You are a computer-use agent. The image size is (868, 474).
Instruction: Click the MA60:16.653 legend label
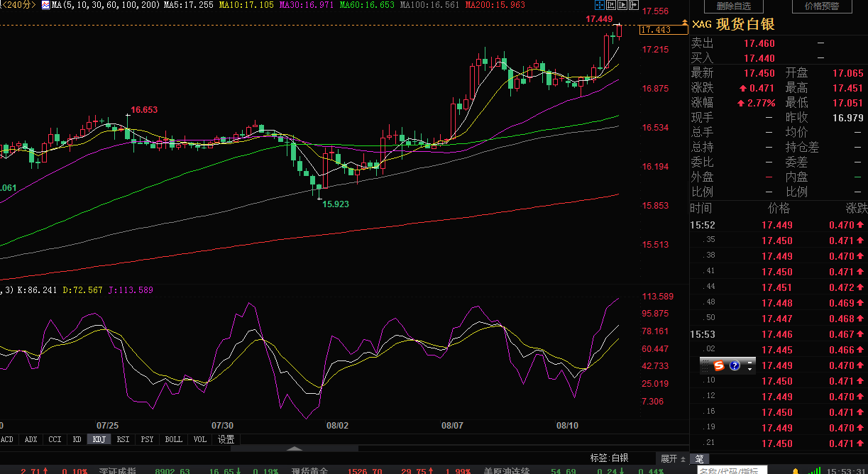pyautogui.click(x=367, y=5)
